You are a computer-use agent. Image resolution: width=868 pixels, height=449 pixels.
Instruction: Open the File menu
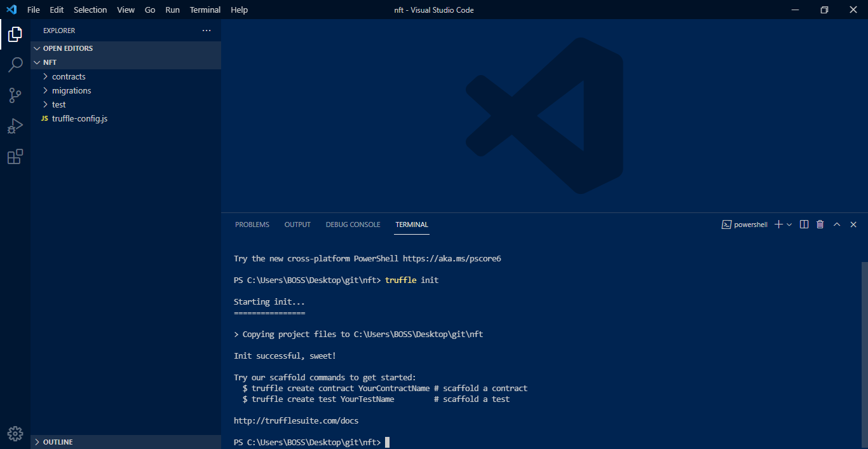point(34,10)
